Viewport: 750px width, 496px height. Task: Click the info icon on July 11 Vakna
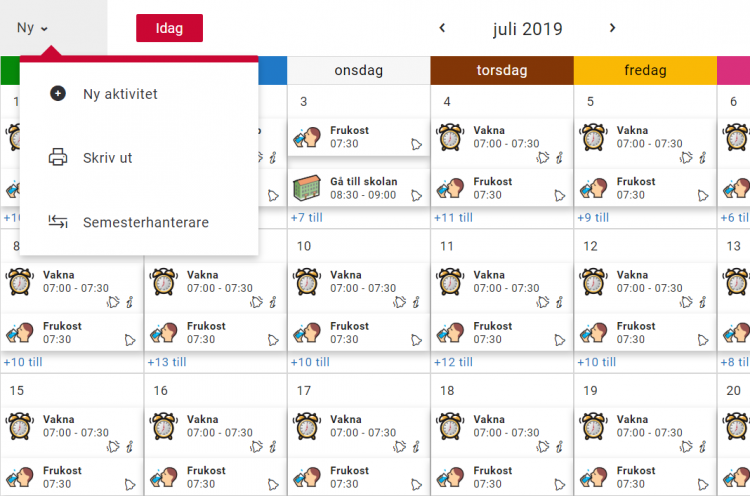(559, 301)
